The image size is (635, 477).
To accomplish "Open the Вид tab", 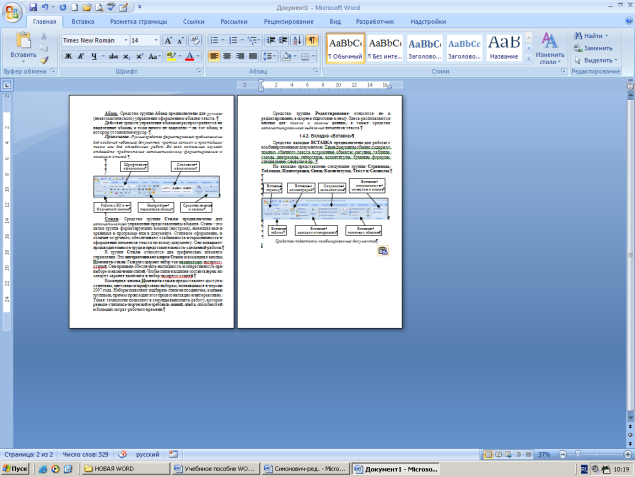I will coord(335,21).
